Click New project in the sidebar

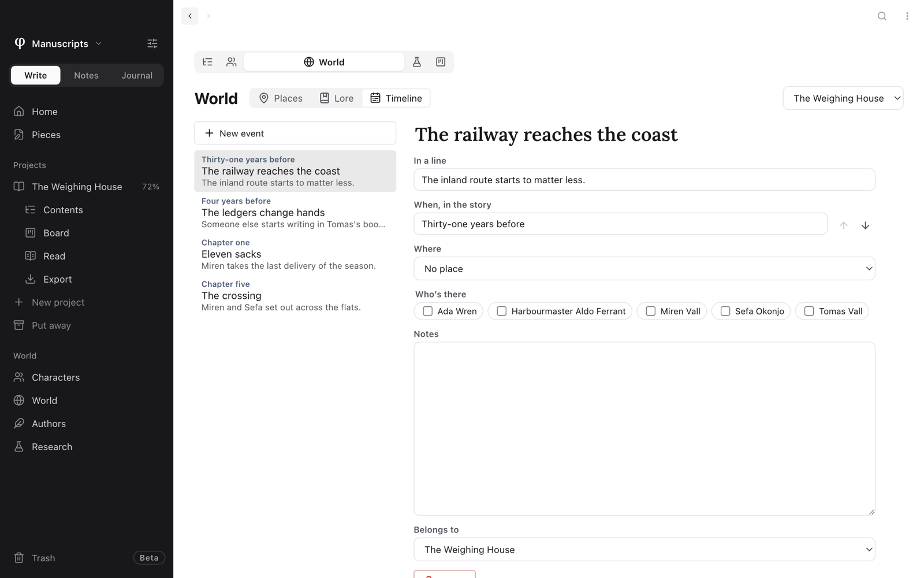[87, 302]
